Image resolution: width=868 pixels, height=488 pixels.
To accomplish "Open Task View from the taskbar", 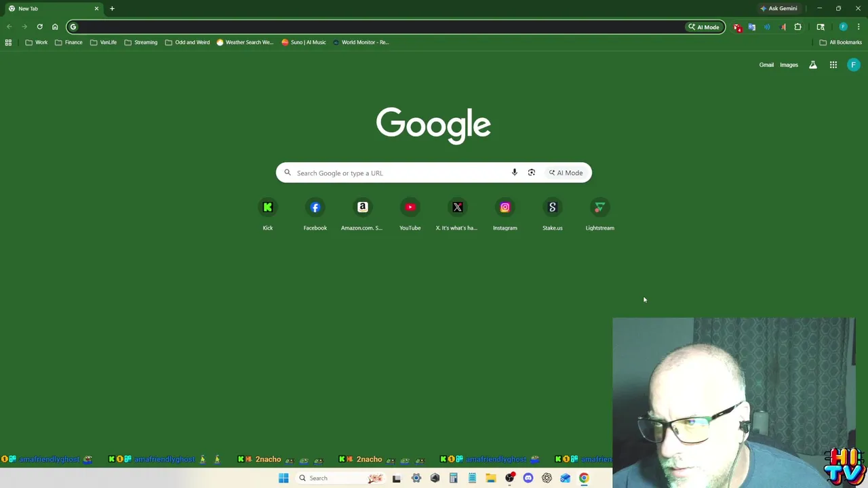I will pyautogui.click(x=397, y=478).
